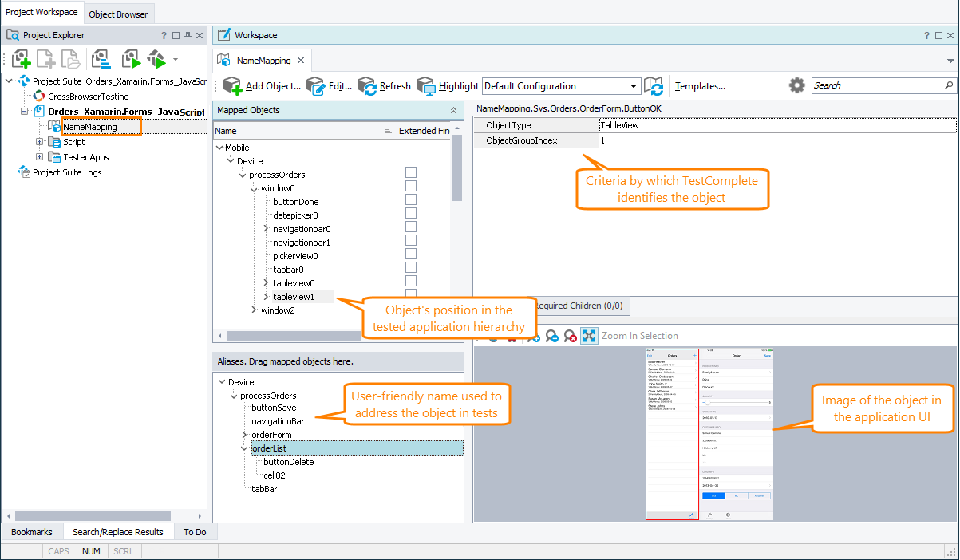The image size is (960, 560).
Task: Collapse the Mobile node in Mapped Objects
Action: tap(219, 148)
